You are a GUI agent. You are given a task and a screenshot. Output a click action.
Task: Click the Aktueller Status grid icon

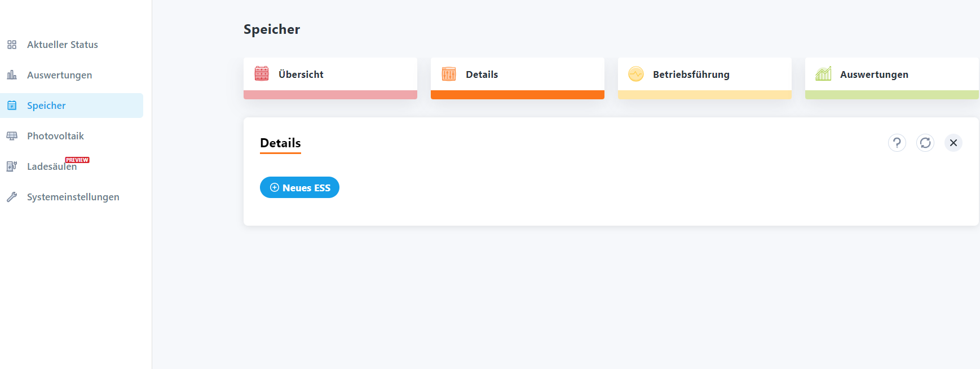click(12, 45)
